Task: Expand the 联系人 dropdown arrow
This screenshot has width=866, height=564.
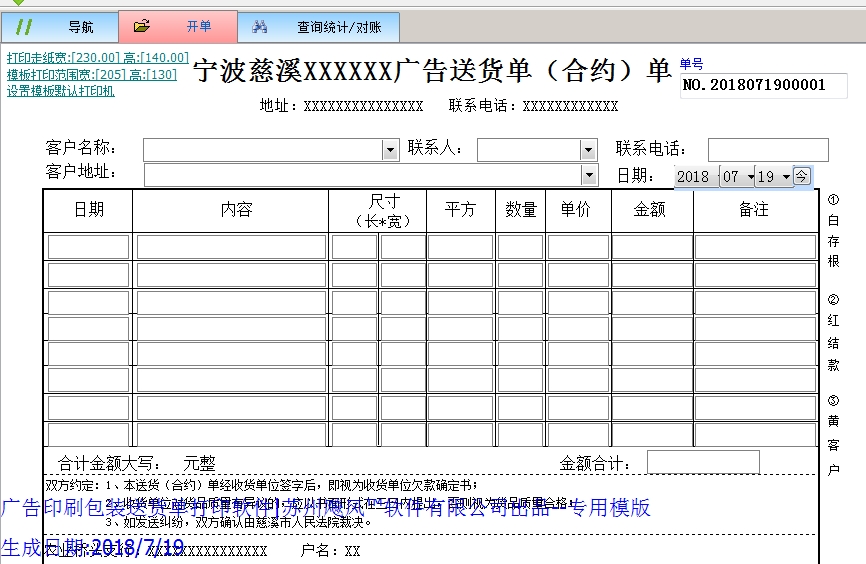Action: tap(588, 150)
